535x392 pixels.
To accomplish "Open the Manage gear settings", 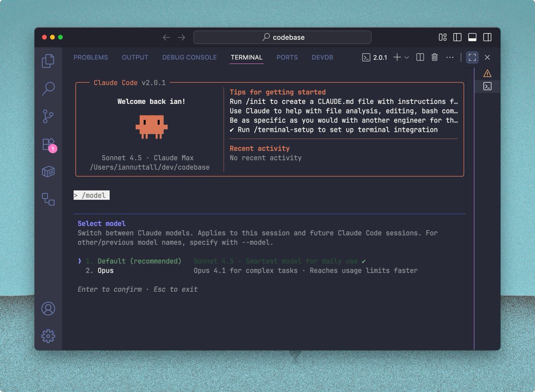I will pyautogui.click(x=48, y=336).
